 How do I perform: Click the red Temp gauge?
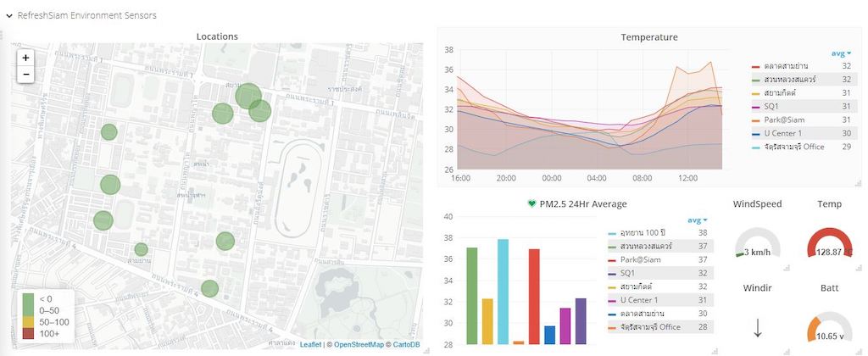pos(829,243)
